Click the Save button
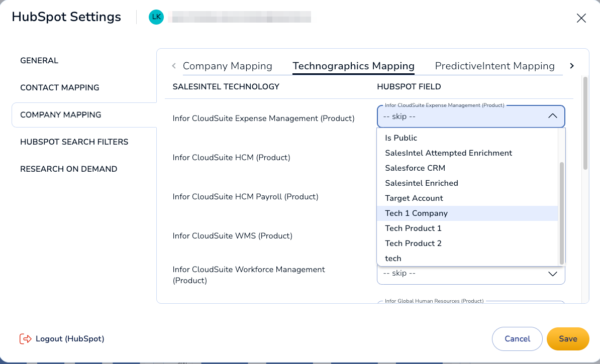The image size is (600, 364). 568,339
